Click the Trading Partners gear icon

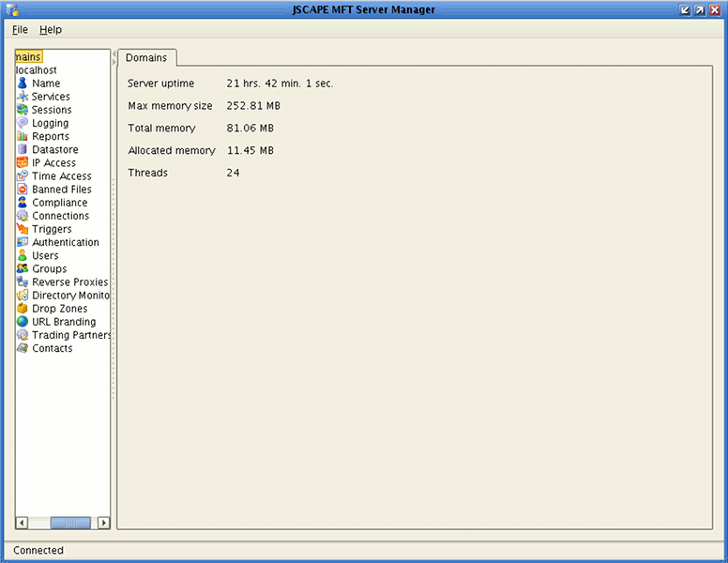coord(23,335)
